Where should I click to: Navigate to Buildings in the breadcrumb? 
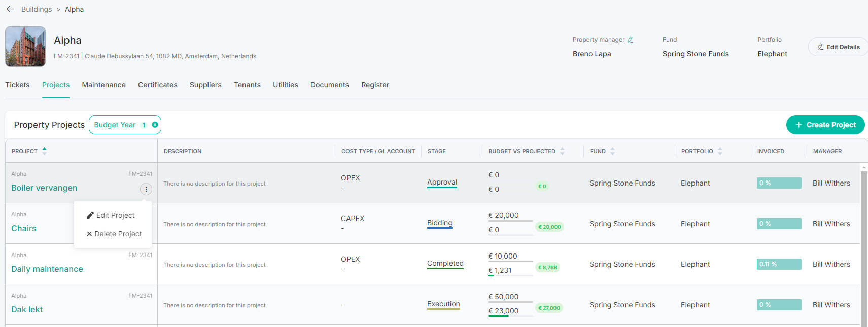tap(37, 9)
